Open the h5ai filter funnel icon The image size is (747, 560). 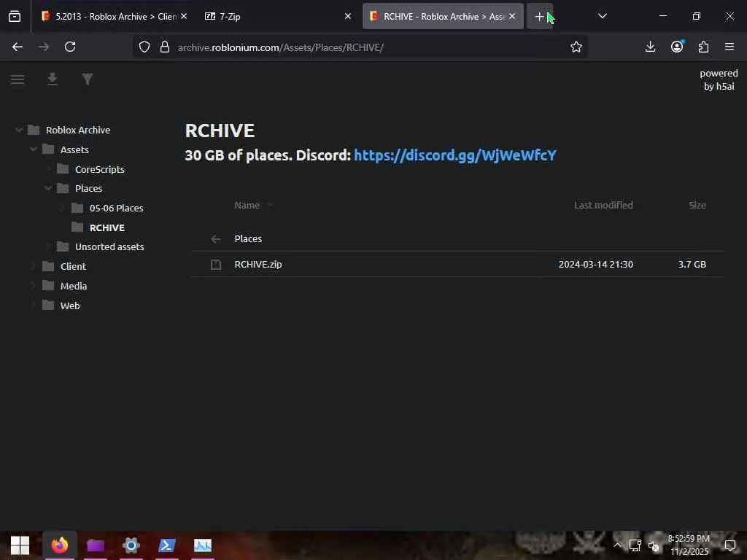(x=88, y=79)
